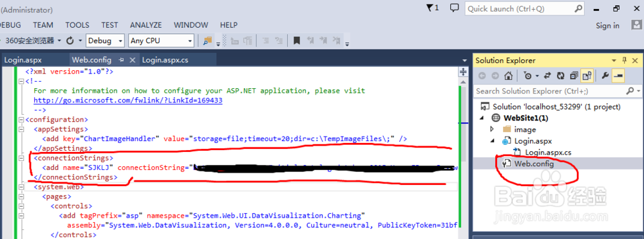Select the image folder in Solution Explorer
The image size is (644, 239).
coord(525,129)
